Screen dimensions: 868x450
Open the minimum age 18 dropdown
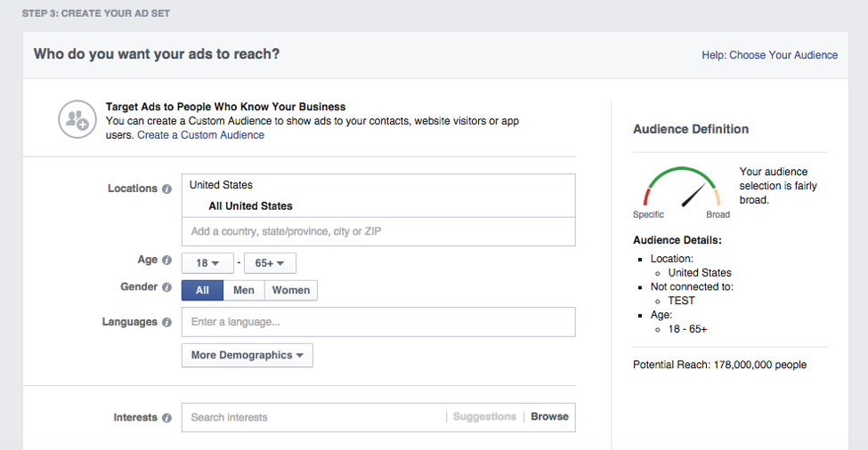point(207,263)
